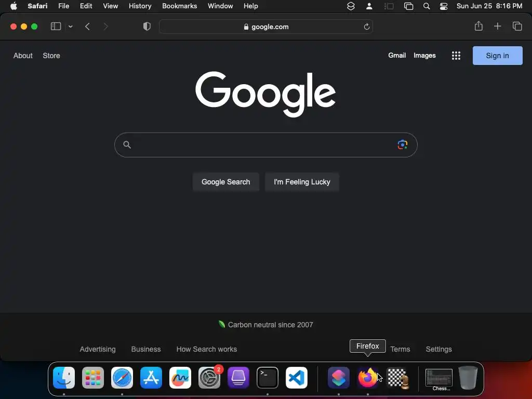Click the Sign in button

(497, 56)
